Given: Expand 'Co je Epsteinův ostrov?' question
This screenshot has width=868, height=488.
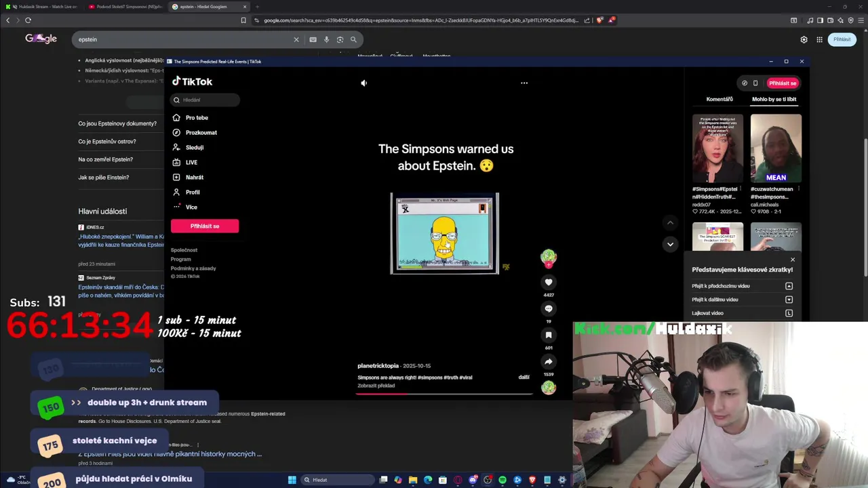Looking at the screenshot, I should [x=107, y=142].
